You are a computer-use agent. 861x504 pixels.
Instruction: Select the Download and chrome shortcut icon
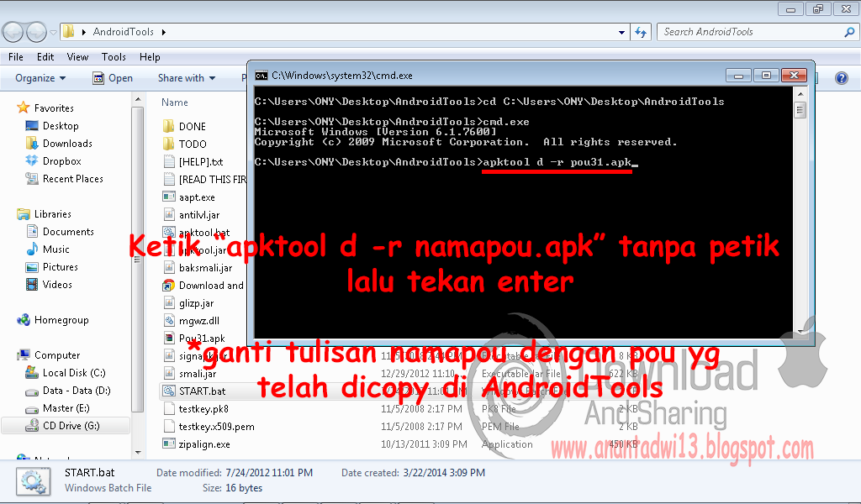(x=168, y=285)
